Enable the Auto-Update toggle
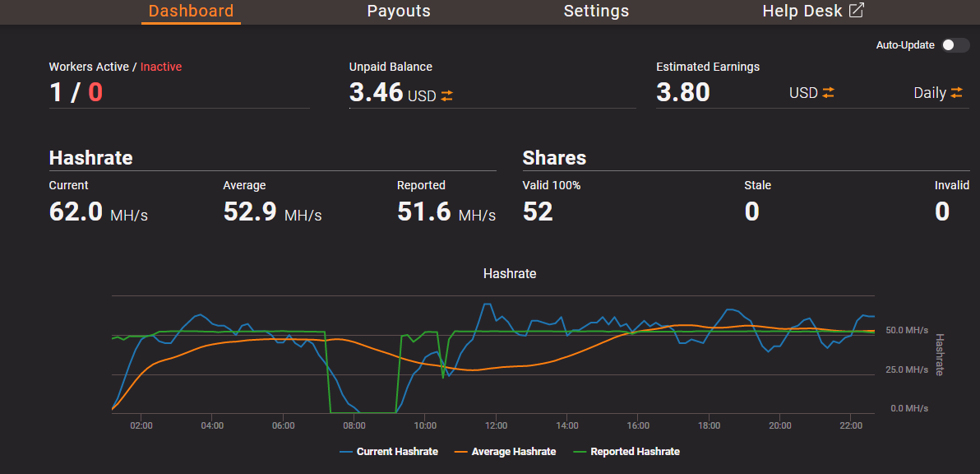980x474 pixels. (x=955, y=45)
